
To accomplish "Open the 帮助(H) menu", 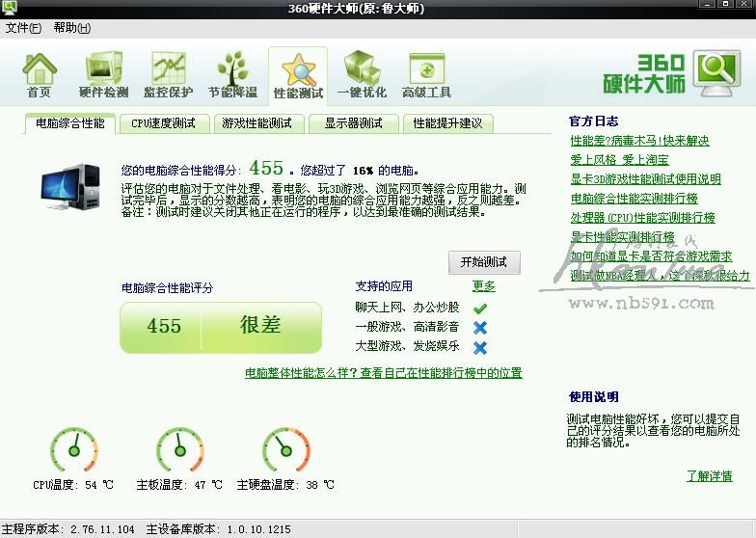I will tap(71, 28).
